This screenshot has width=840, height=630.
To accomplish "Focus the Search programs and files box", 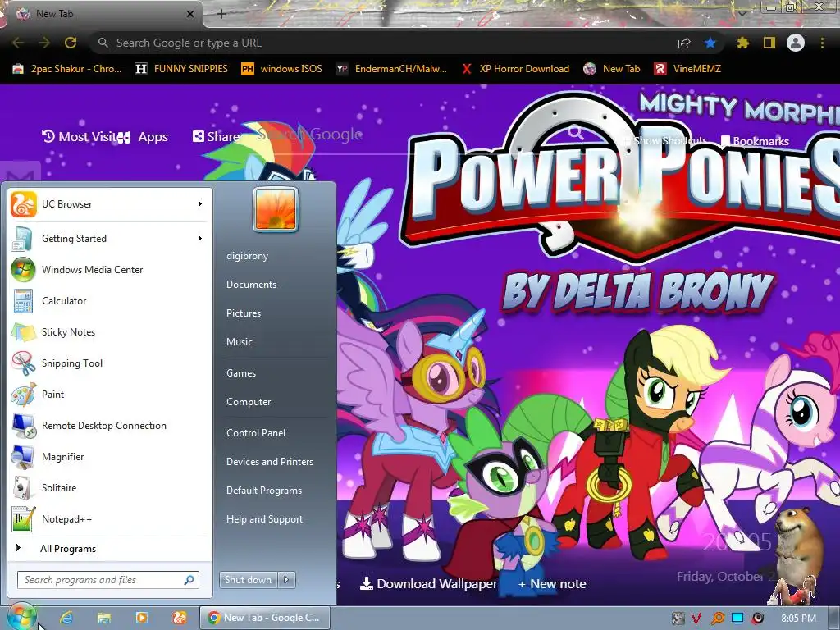I will [x=108, y=580].
